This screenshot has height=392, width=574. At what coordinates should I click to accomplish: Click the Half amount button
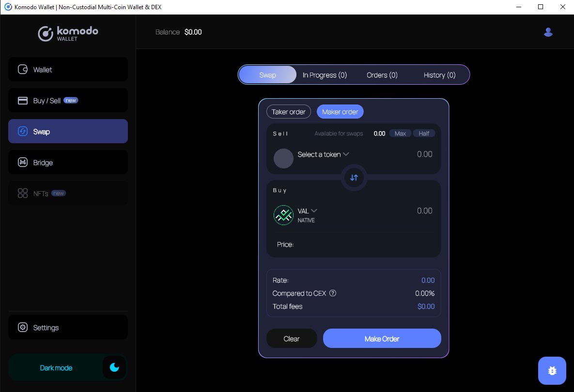click(424, 134)
